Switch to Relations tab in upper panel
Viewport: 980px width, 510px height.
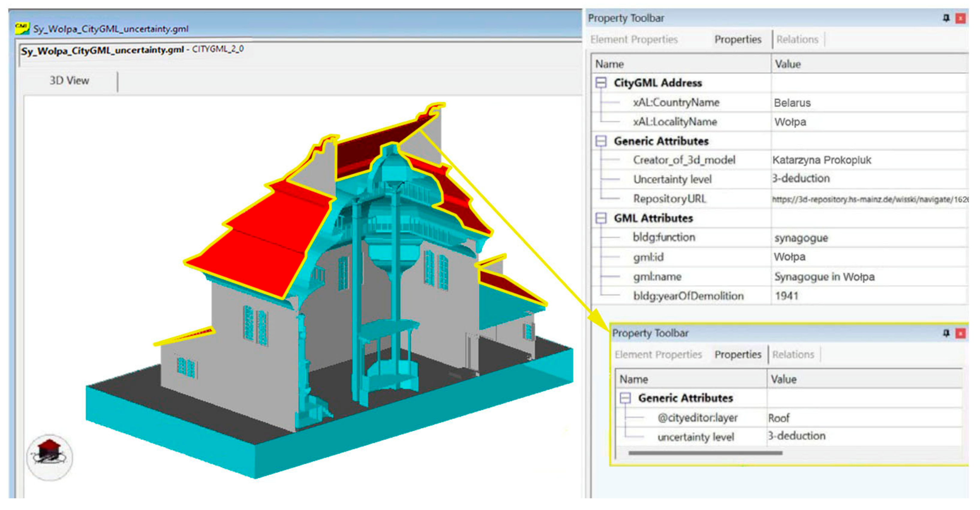point(797,39)
